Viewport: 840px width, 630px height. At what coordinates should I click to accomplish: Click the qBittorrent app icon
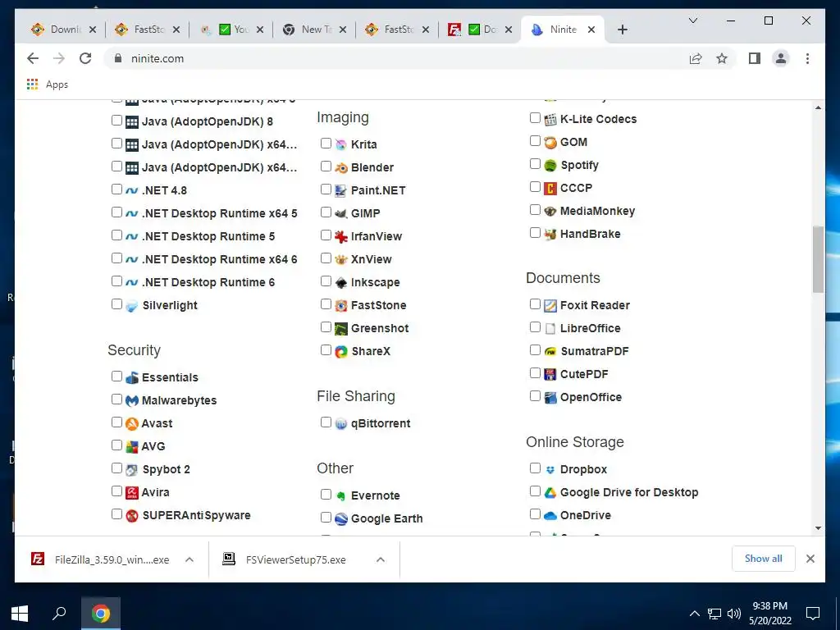click(341, 424)
